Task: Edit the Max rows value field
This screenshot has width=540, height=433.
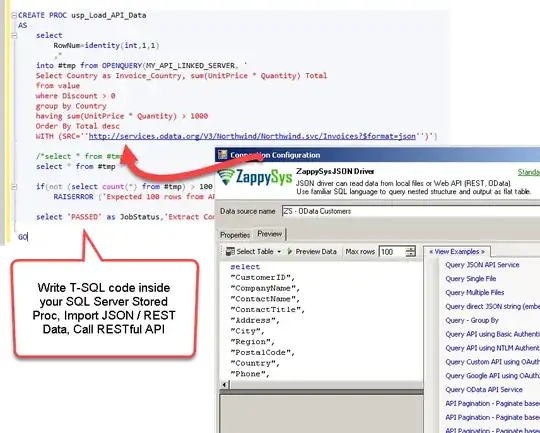Action: coord(392,252)
